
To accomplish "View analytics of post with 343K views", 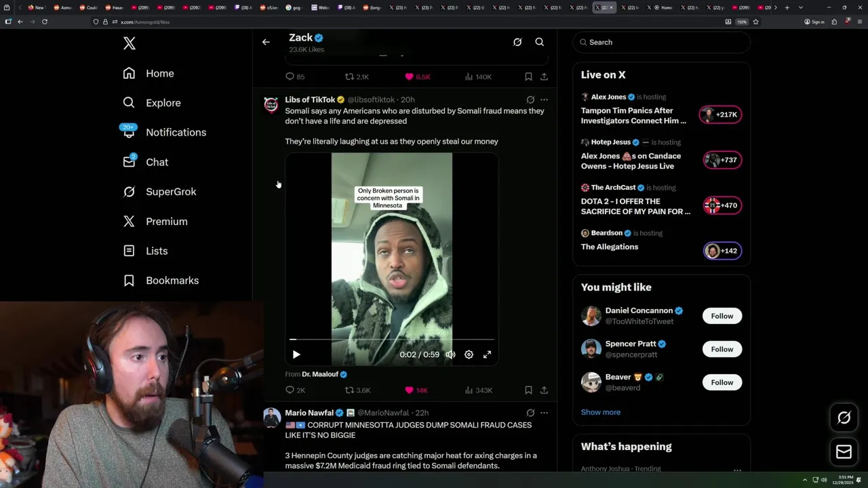I will [x=479, y=390].
